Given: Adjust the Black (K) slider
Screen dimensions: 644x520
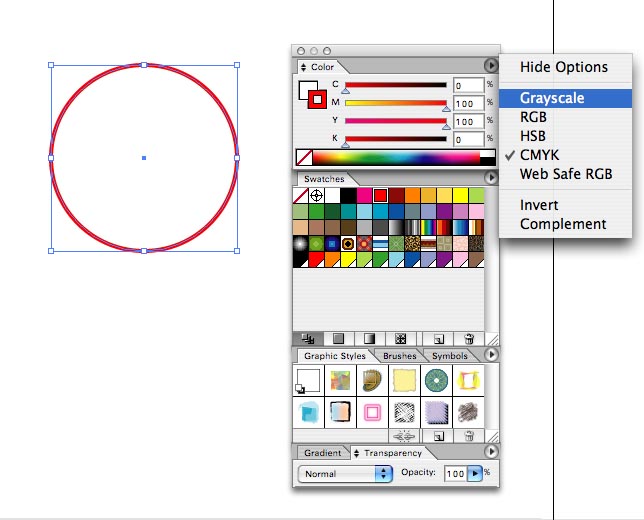Looking at the screenshot, I should [396, 139].
